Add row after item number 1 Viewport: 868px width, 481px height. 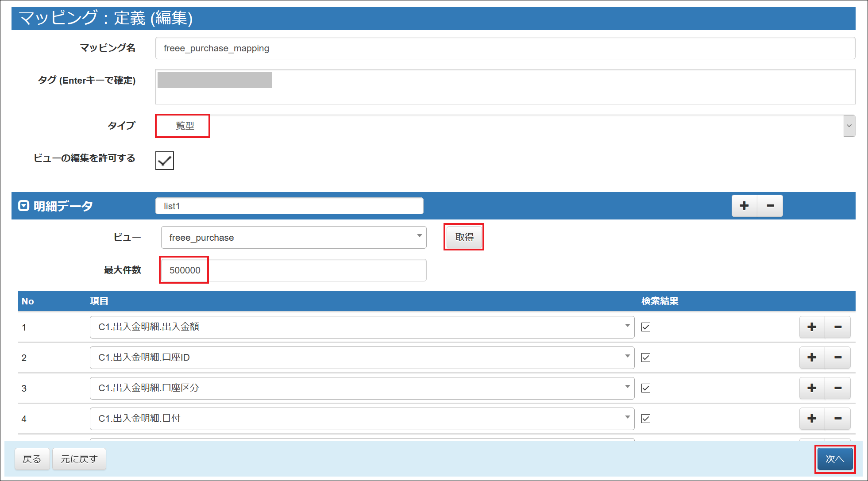click(x=812, y=327)
